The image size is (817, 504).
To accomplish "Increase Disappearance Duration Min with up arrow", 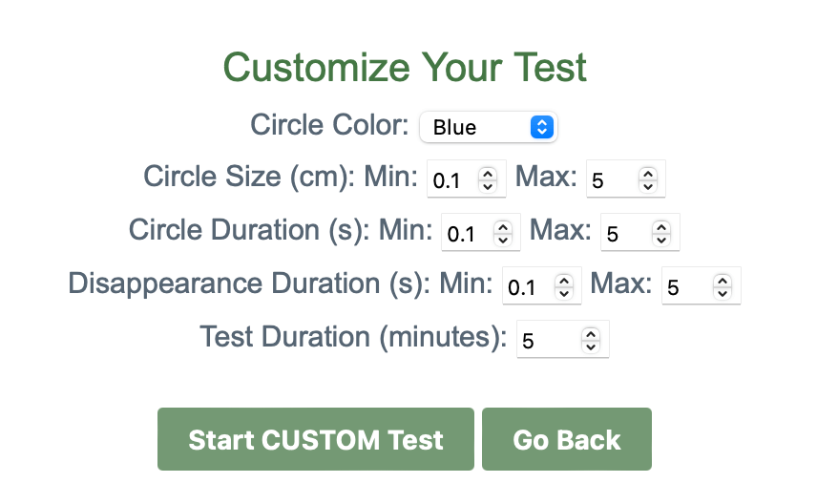I will click(x=563, y=281).
